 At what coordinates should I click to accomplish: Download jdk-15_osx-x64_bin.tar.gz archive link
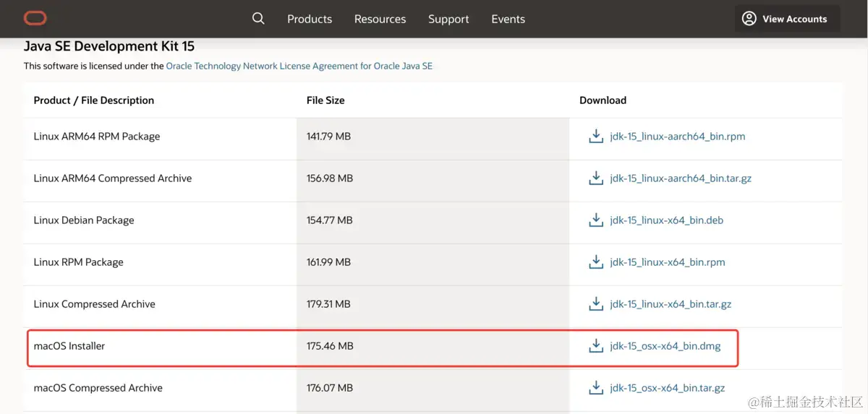(667, 388)
